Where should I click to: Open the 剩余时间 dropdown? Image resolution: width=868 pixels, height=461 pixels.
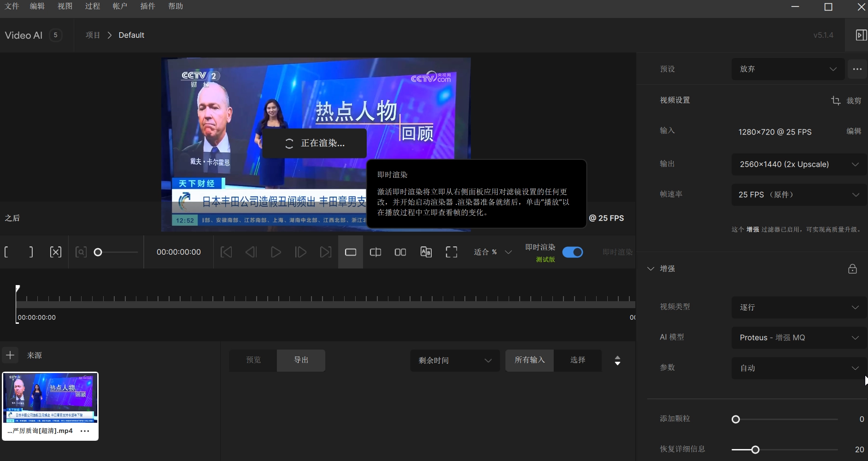(455, 361)
